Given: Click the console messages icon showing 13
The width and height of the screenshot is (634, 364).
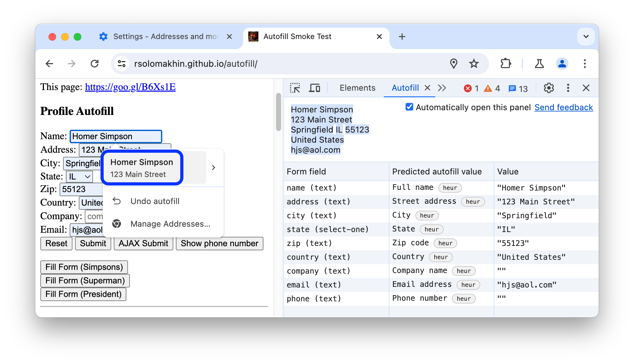Looking at the screenshot, I should tap(519, 88).
